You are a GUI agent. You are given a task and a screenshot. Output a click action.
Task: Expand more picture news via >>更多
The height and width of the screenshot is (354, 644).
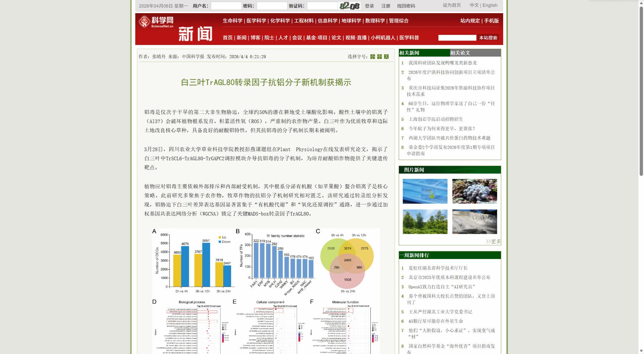(x=493, y=241)
